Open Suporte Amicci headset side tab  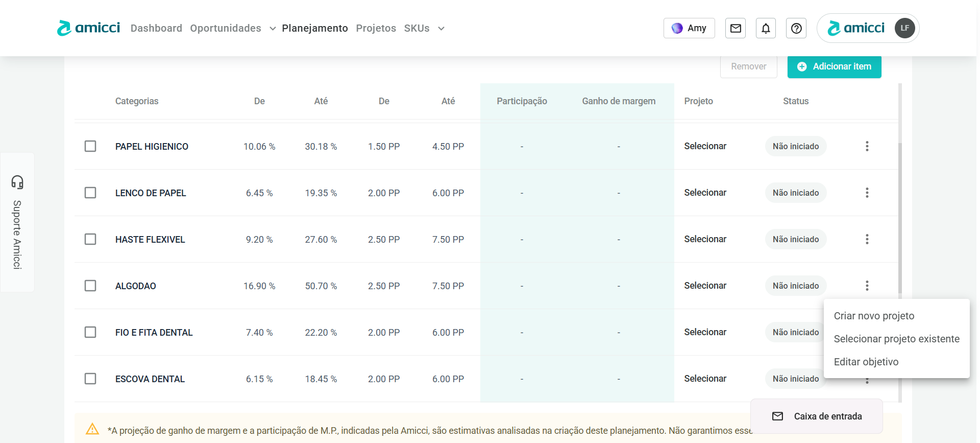click(17, 222)
